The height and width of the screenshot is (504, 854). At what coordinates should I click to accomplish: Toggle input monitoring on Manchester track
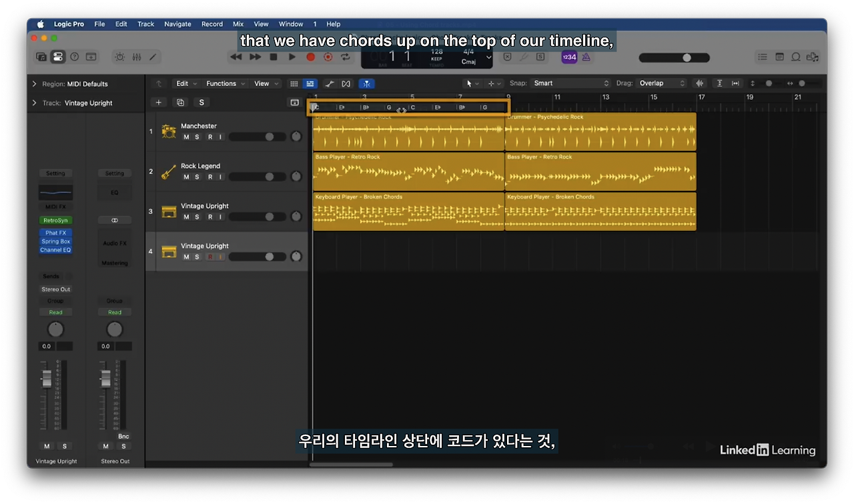(x=220, y=137)
